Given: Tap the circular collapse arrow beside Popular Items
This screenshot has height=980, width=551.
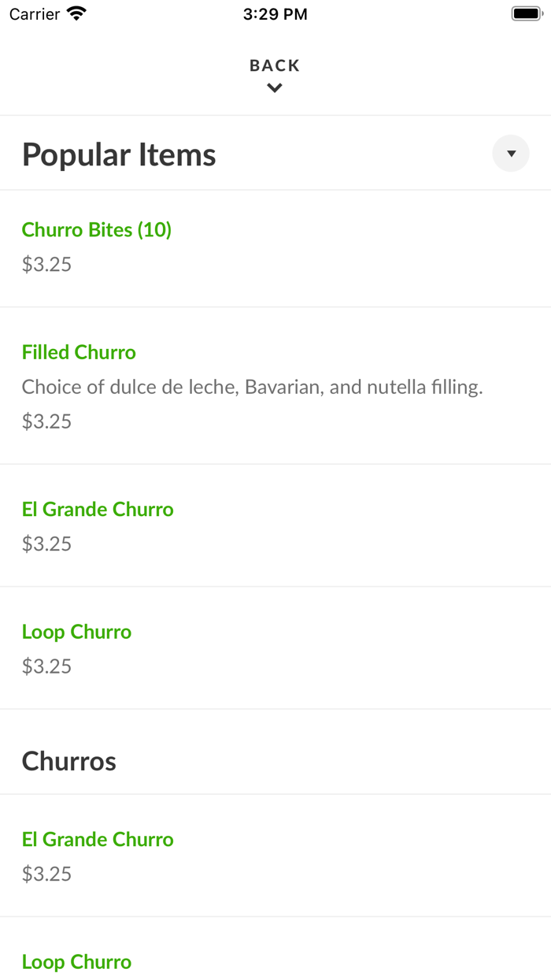Looking at the screenshot, I should [x=510, y=154].
